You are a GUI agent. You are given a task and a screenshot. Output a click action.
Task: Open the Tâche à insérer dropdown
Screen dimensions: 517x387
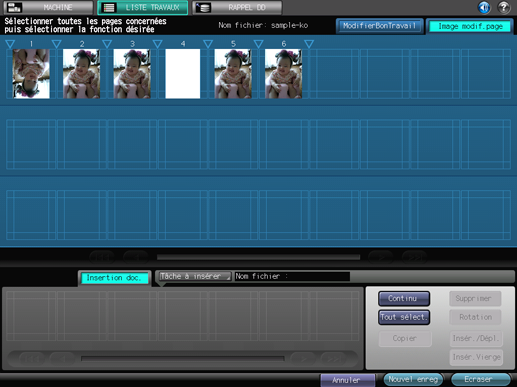[195, 276]
